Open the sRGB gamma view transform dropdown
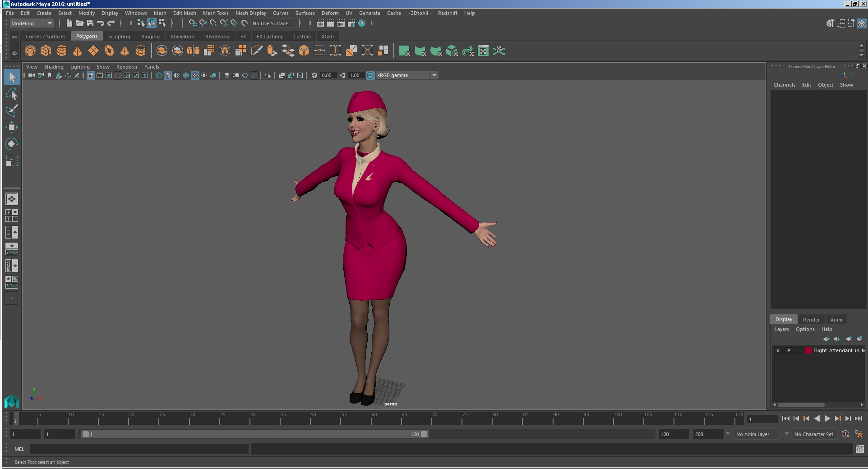Screen dimensions: 868x469 click(407, 75)
